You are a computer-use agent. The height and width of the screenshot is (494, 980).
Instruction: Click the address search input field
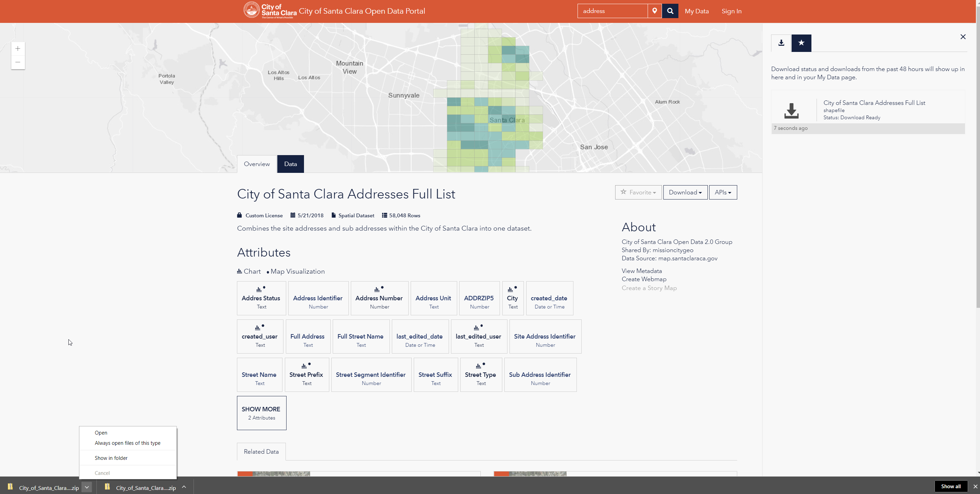(612, 11)
